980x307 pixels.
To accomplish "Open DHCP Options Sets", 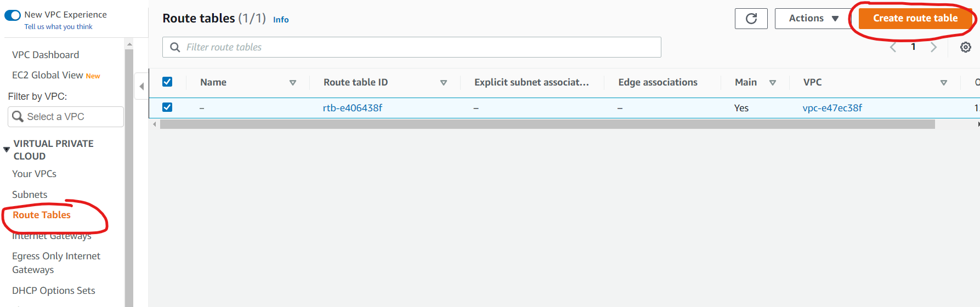I will (54, 291).
